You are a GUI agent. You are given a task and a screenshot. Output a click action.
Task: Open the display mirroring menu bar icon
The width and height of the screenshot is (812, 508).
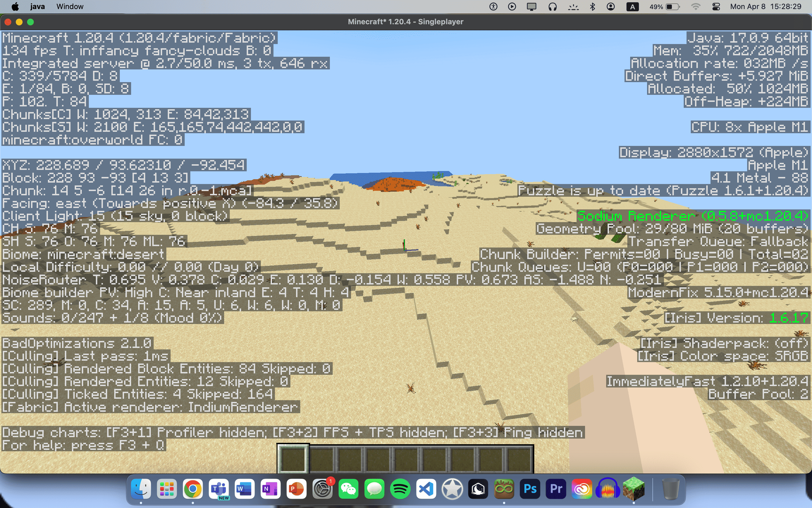pos(531,7)
